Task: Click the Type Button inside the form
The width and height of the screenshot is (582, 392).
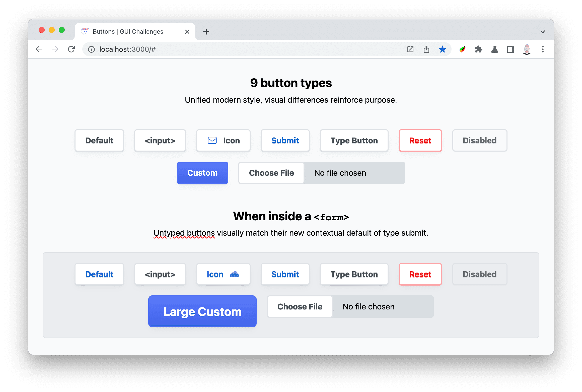Action: pyautogui.click(x=354, y=274)
